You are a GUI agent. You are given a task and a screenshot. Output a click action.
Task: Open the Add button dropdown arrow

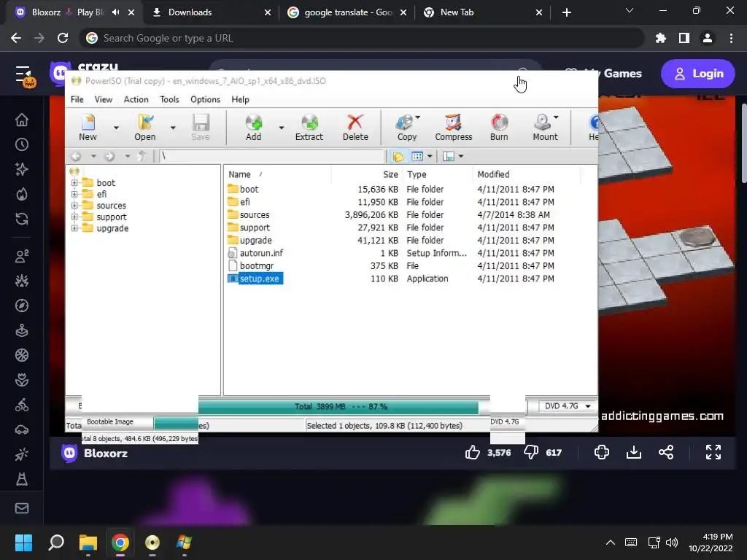point(282,128)
